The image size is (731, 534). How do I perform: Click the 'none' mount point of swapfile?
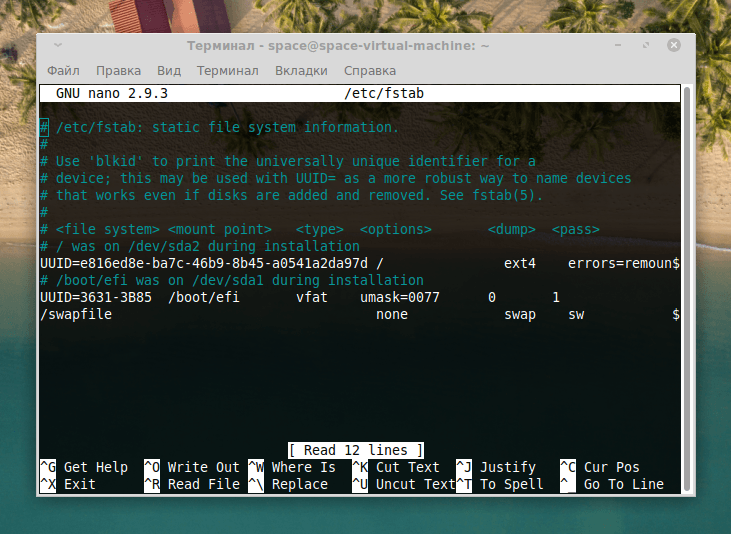[x=392, y=314]
